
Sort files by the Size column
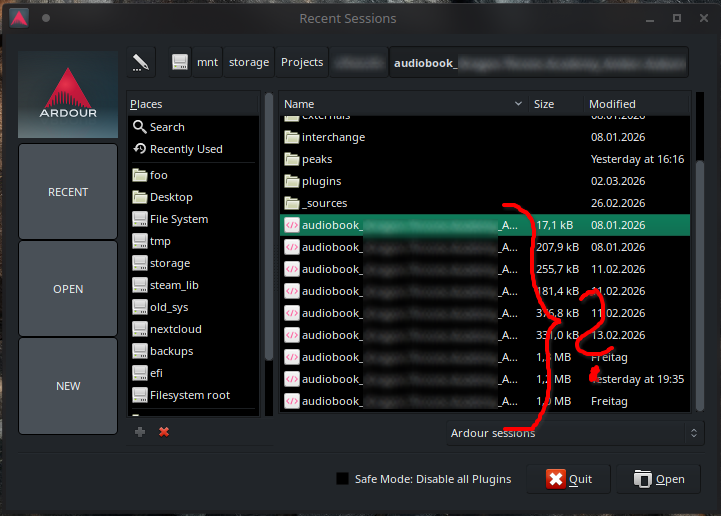coord(554,104)
